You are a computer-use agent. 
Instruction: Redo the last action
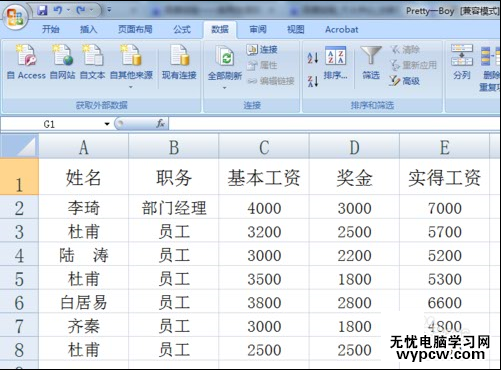pos(80,10)
